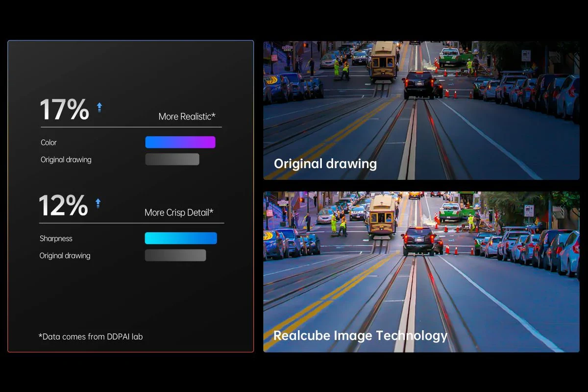Click the Color label text
The image size is (588, 392).
pyautogui.click(x=49, y=143)
